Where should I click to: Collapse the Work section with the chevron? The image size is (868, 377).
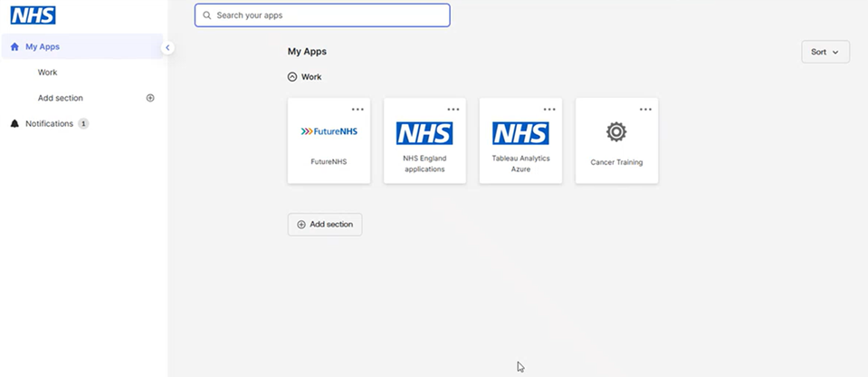pyautogui.click(x=292, y=77)
